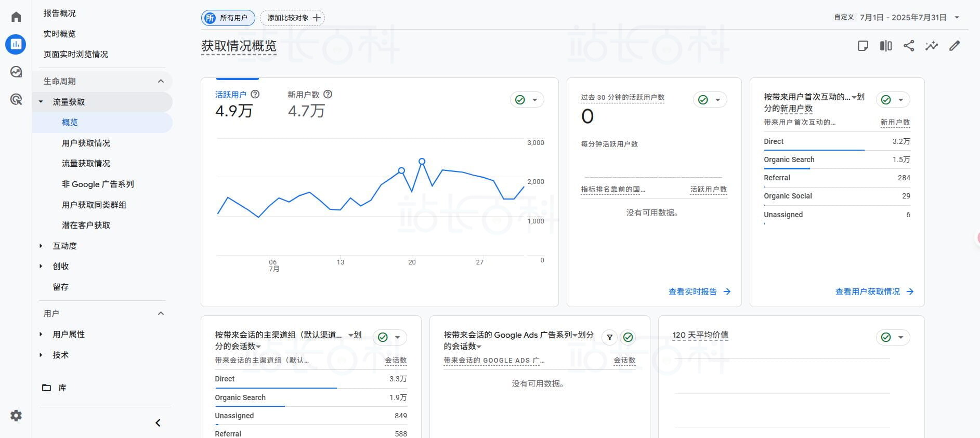This screenshot has height=438, width=980.
Task: Click the green check on 120 天平均价值 card
Action: point(886,337)
